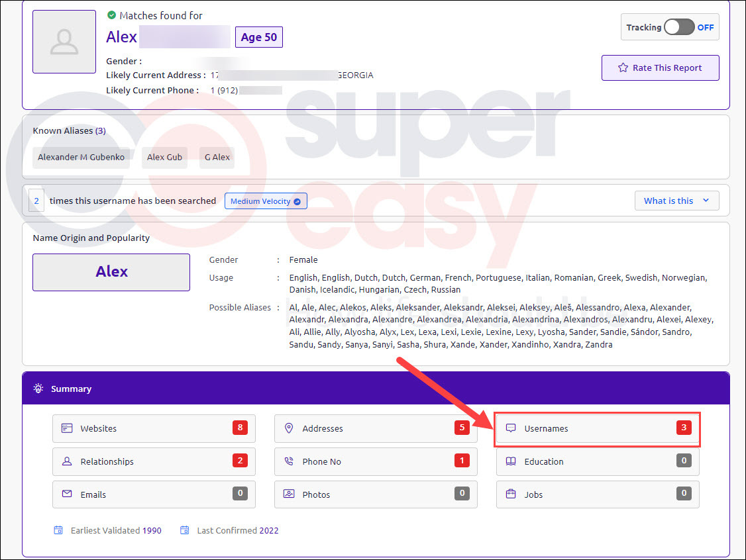Click the Photos count badge 0
This screenshot has width=746, height=560.
pyautogui.click(x=462, y=493)
